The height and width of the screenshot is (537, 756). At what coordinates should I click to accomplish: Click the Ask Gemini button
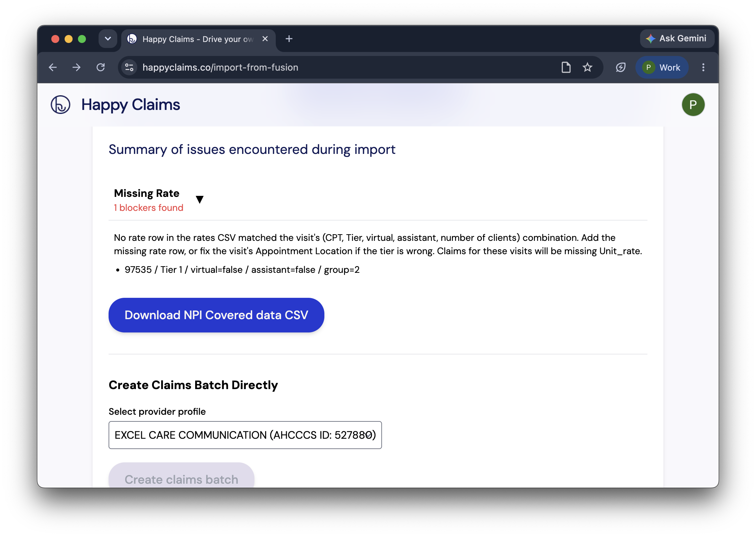tap(677, 39)
